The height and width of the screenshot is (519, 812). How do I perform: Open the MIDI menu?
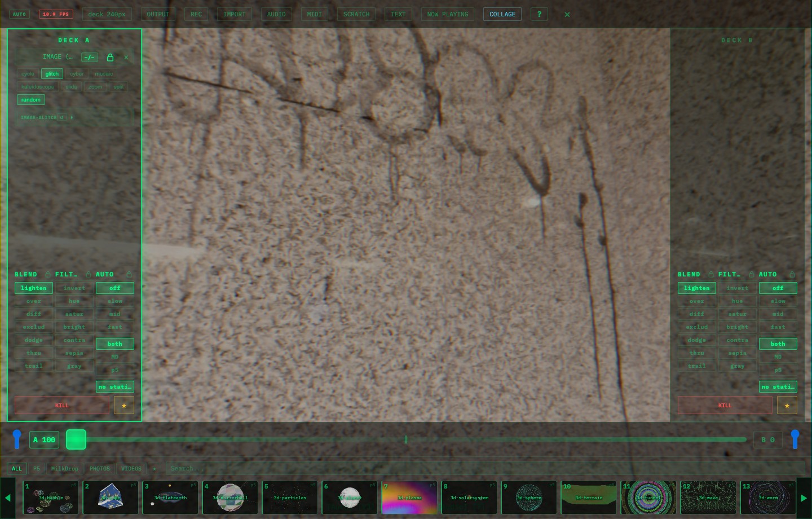click(x=315, y=14)
